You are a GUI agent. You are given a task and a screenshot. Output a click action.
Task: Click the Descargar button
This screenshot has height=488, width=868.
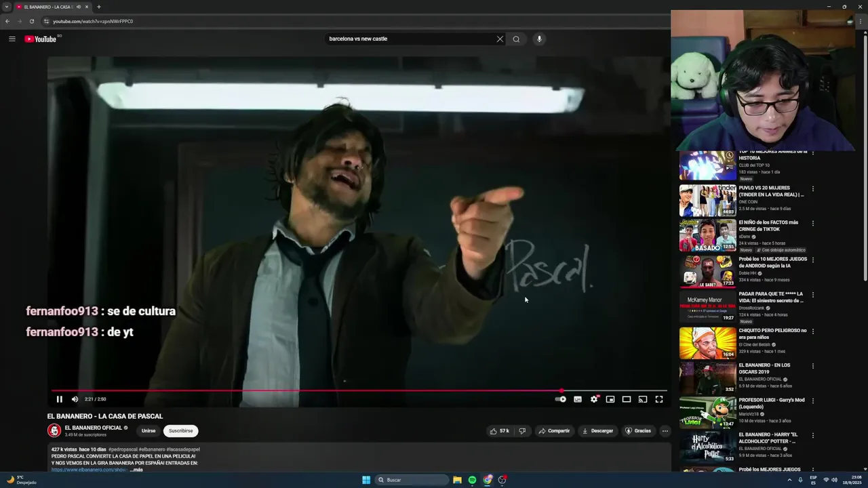pos(597,431)
